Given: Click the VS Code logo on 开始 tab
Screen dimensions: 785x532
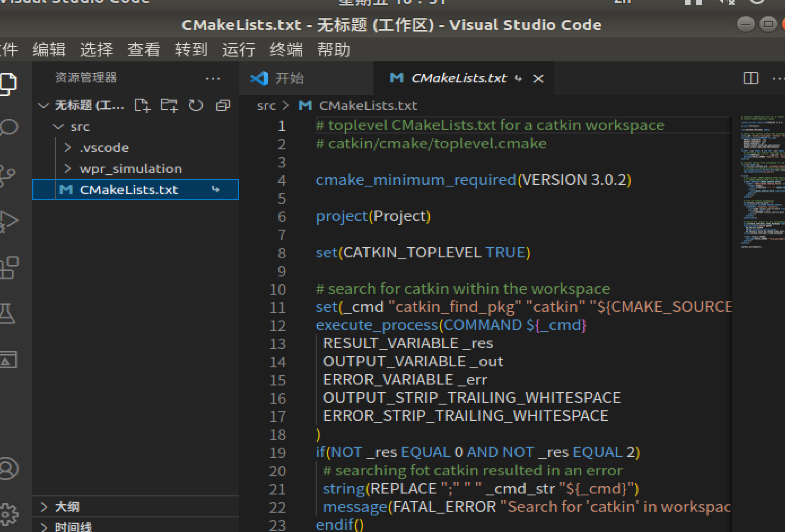Looking at the screenshot, I should (x=259, y=79).
